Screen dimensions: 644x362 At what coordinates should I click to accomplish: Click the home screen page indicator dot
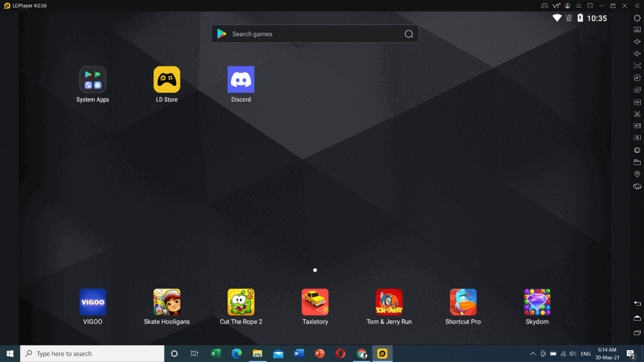tap(315, 270)
